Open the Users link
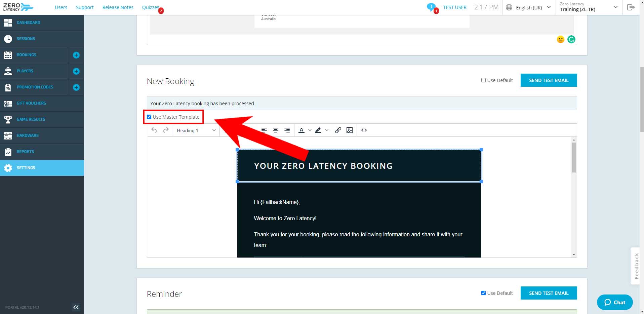644x314 pixels. (61, 7)
